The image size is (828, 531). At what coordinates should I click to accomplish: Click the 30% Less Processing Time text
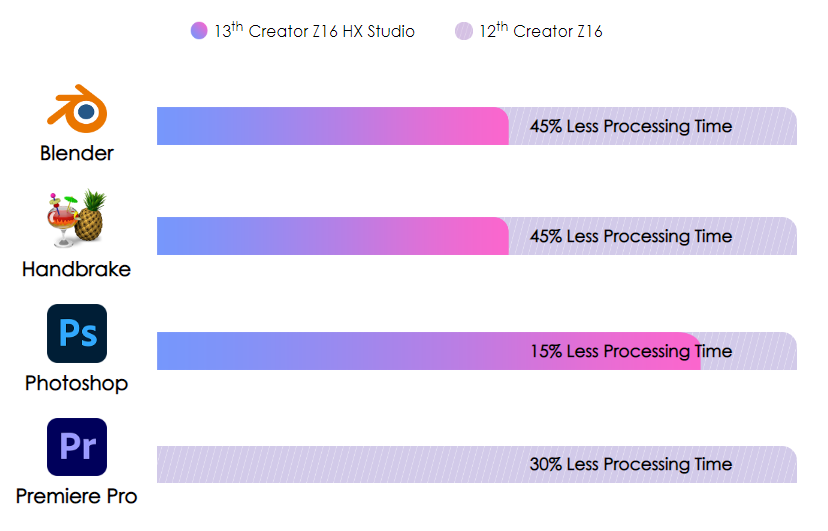631,464
